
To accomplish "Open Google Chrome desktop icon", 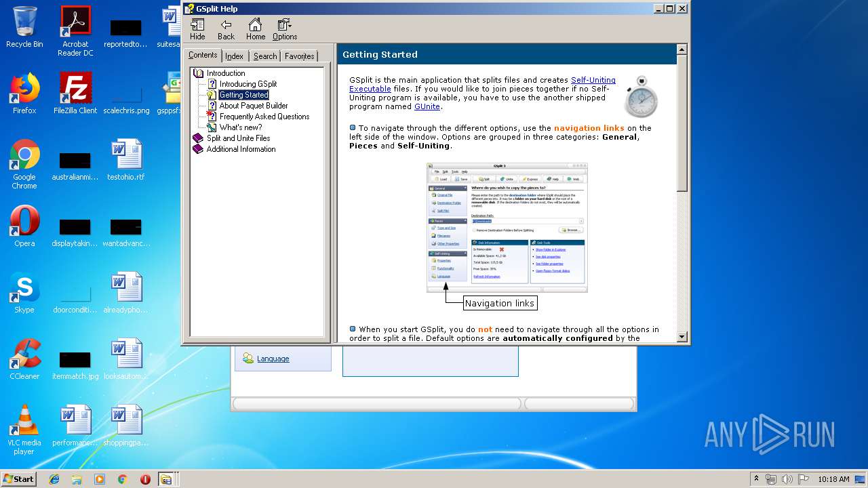I will tap(24, 164).
